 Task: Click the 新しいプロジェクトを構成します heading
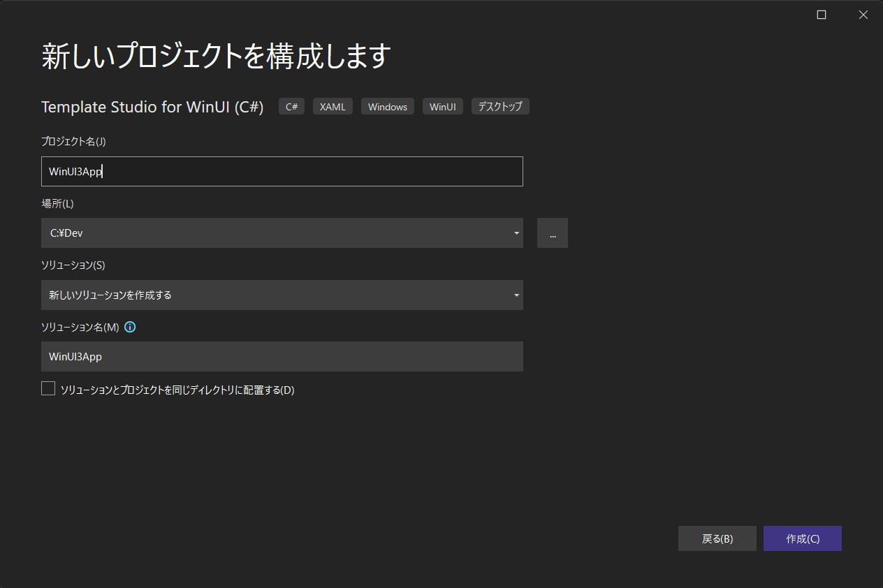point(216,57)
